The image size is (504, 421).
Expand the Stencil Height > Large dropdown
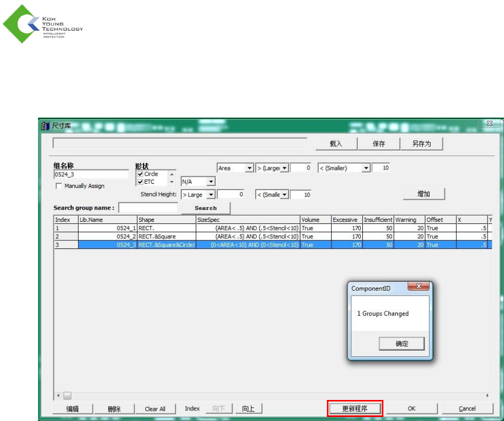click(x=211, y=195)
